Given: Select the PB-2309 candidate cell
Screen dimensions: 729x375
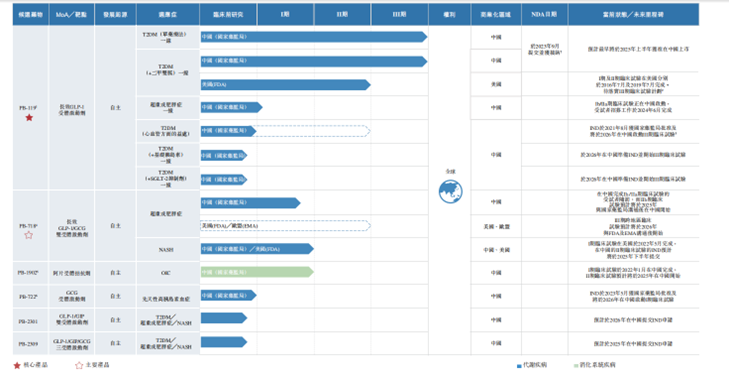Looking at the screenshot, I should point(30,344).
